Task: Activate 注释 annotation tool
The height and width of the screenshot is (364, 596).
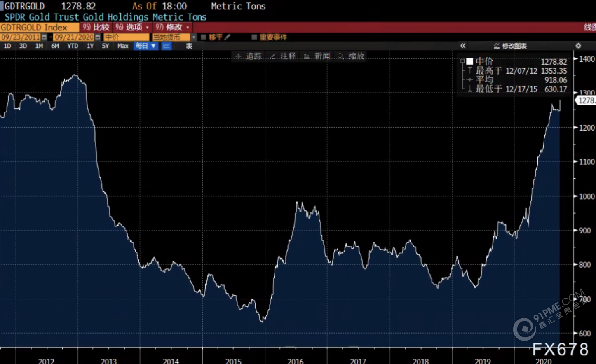Action: click(x=283, y=56)
